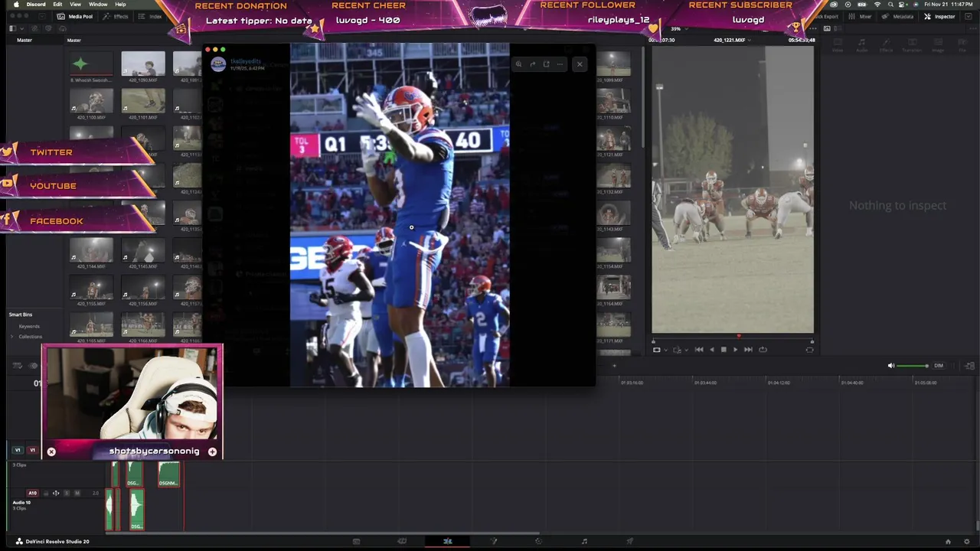Open viewer options three-dot menu
Viewport: 980px width, 551px height.
point(812,28)
